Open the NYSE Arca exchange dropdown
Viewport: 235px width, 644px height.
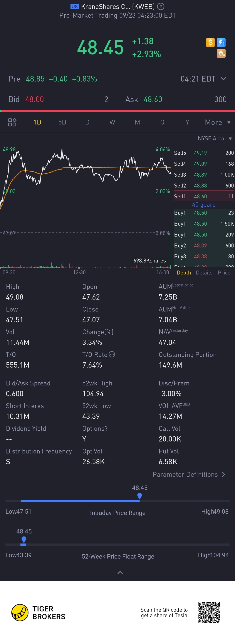(x=215, y=138)
